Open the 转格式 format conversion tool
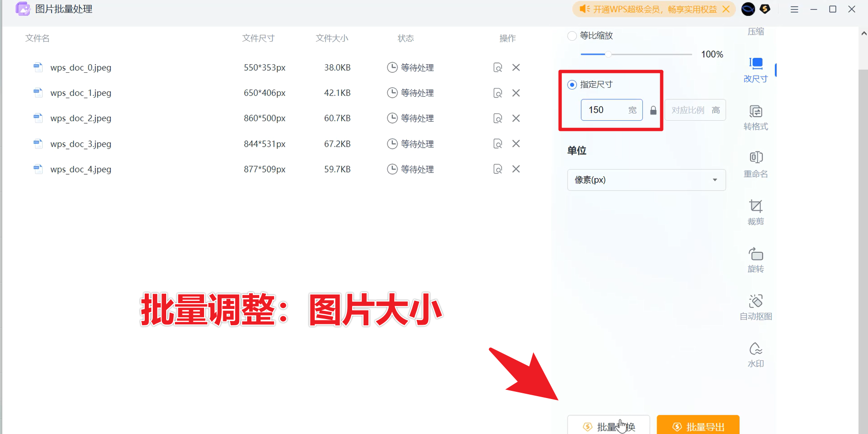The height and width of the screenshot is (434, 868). 755,118
